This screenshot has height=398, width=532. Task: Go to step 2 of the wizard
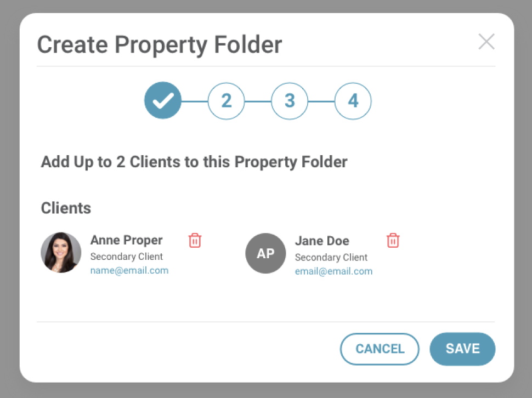pos(226,100)
